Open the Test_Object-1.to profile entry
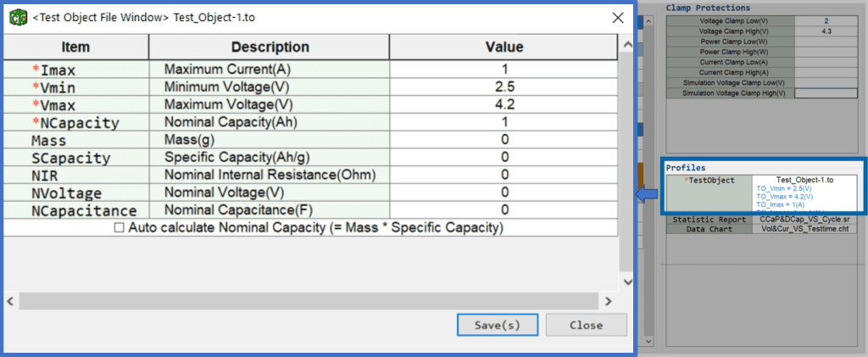 (x=805, y=181)
